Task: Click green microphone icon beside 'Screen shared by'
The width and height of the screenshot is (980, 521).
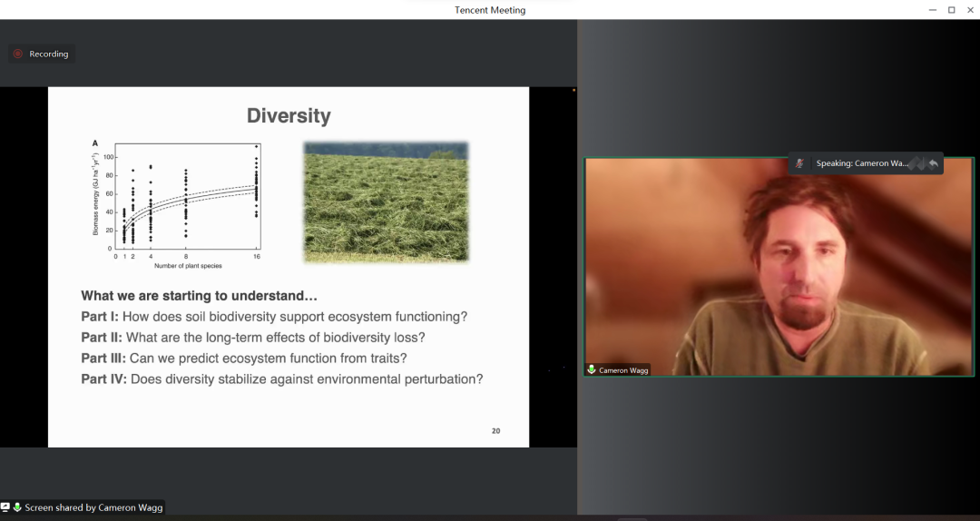Action: click(x=17, y=507)
